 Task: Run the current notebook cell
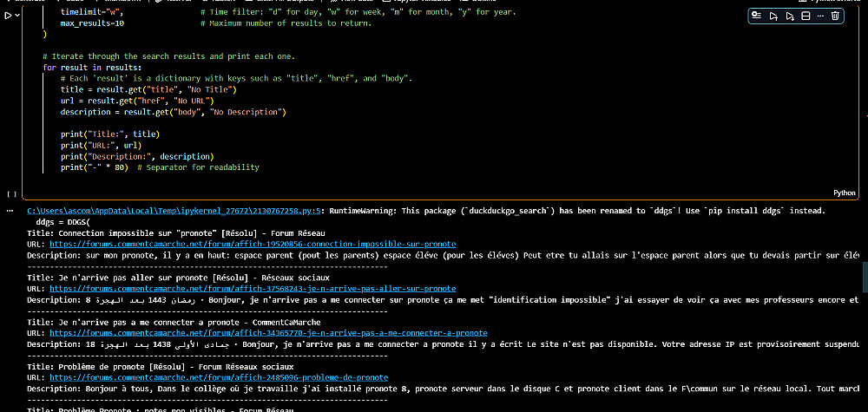(x=9, y=16)
